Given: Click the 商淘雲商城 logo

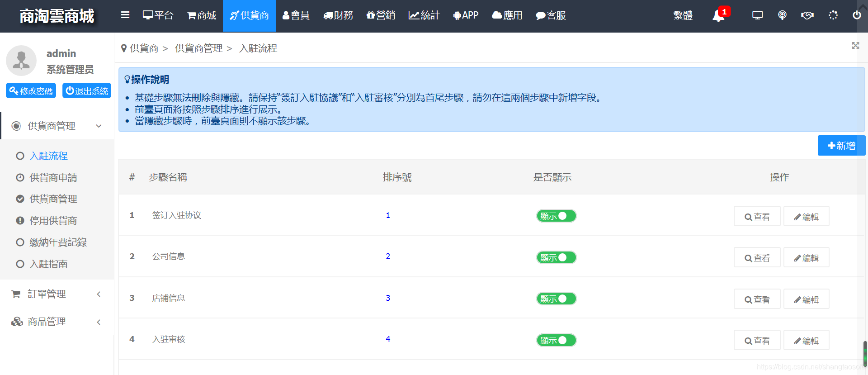Looking at the screenshot, I should 57,16.
